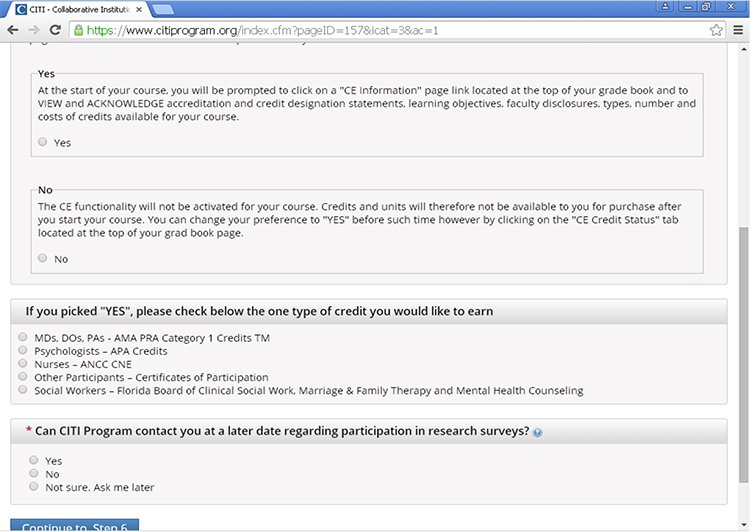Open the research surveys help icon

coord(538,432)
